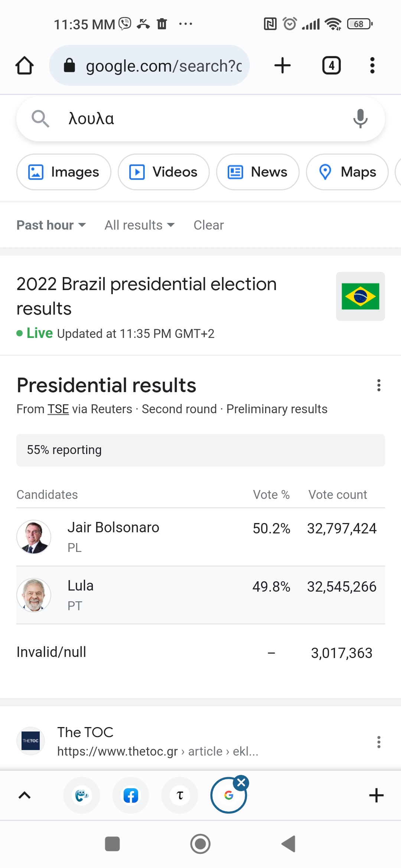Tap the microphone voice search icon
This screenshot has height=868, width=401.
tap(360, 119)
